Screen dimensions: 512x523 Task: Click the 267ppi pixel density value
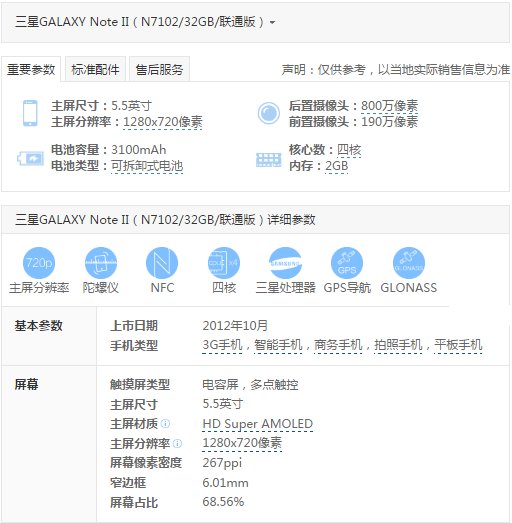pos(222,463)
